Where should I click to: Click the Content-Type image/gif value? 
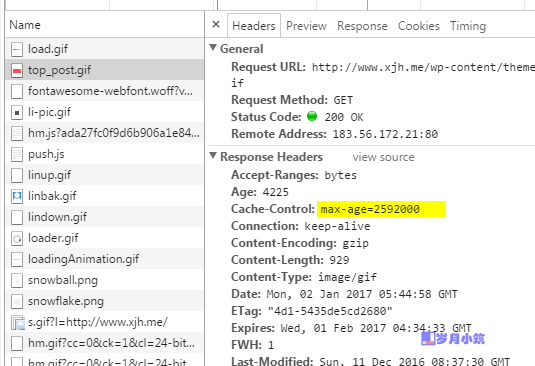point(347,277)
